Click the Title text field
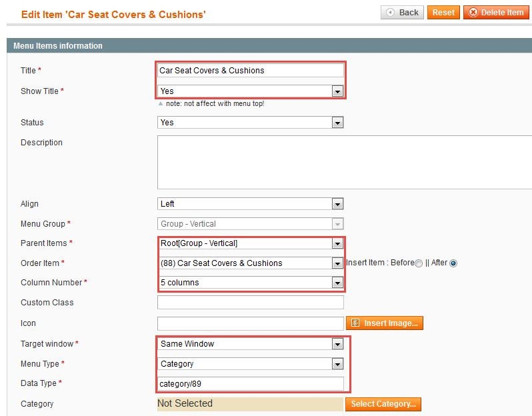Viewport: 532px width, 416px height. [251, 71]
